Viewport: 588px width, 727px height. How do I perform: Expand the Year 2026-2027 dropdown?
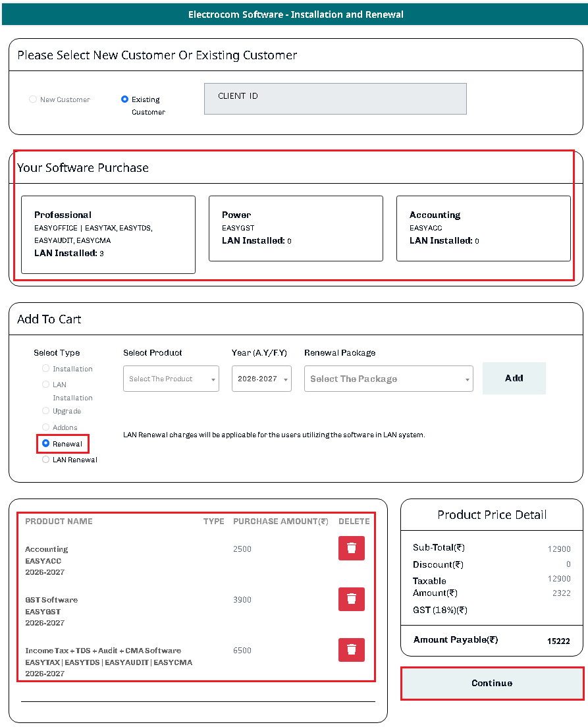pos(261,379)
